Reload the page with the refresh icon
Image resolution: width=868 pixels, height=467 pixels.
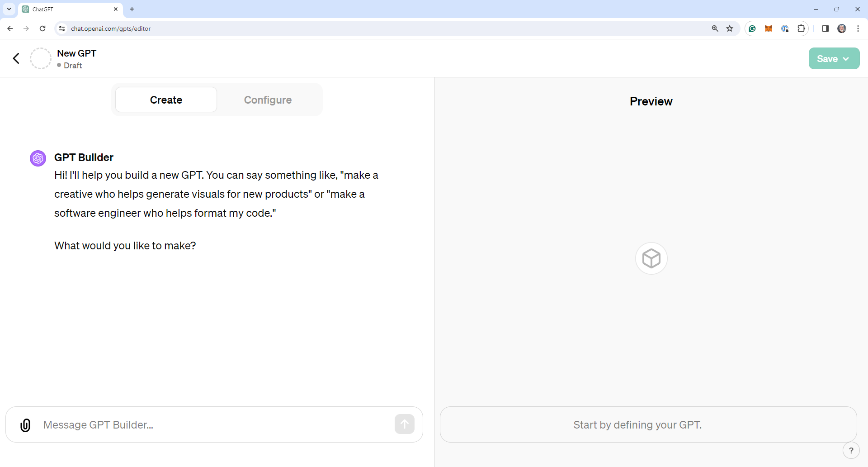[x=42, y=29]
